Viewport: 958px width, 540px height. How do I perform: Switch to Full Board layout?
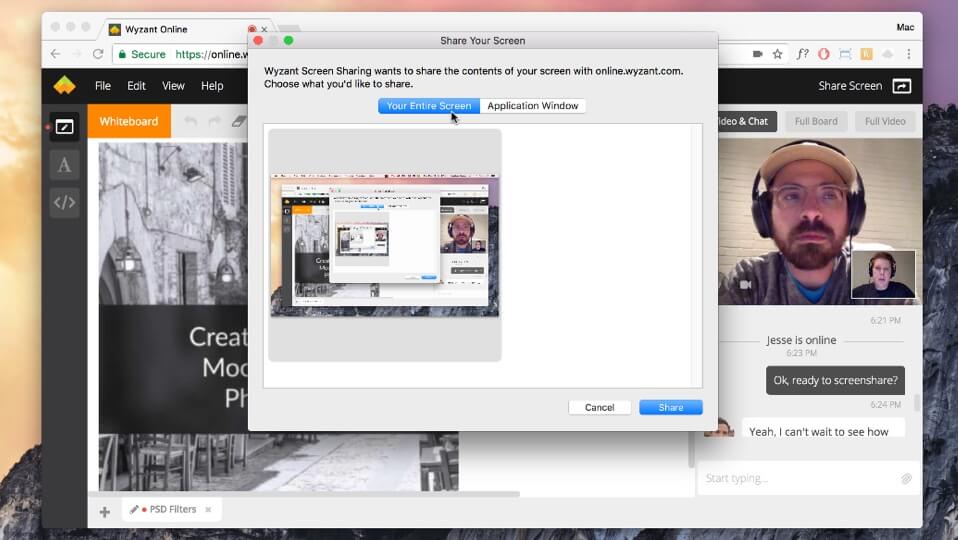pyautogui.click(x=816, y=122)
